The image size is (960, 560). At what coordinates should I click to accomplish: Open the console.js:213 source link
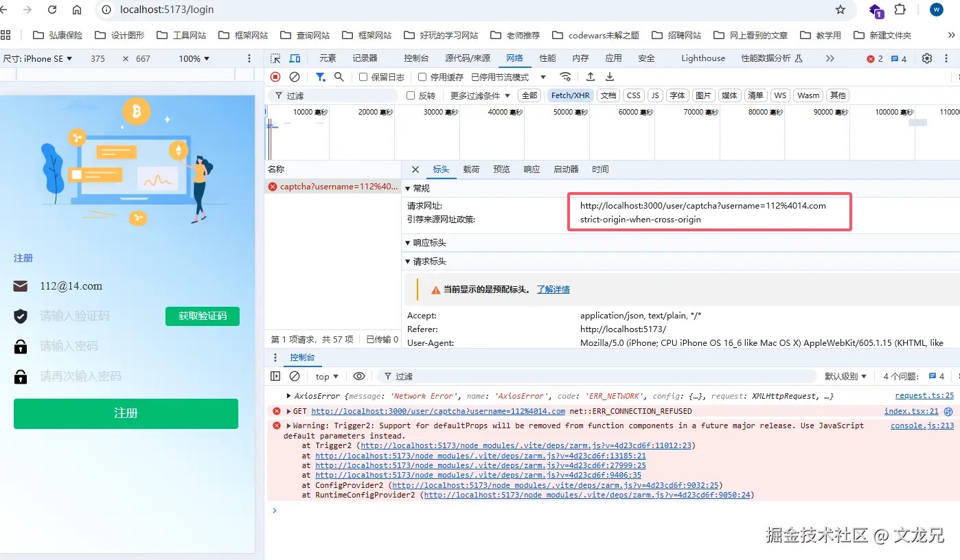pos(922,425)
